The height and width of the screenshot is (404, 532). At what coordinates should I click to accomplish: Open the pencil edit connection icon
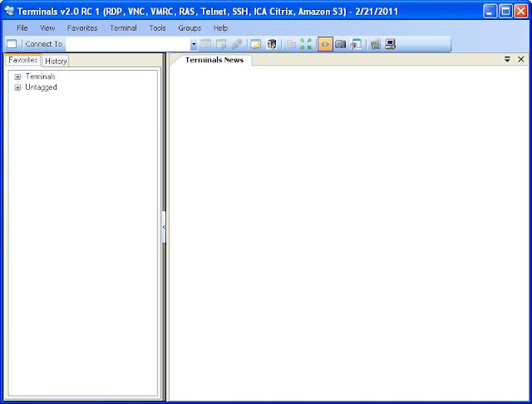[256, 44]
